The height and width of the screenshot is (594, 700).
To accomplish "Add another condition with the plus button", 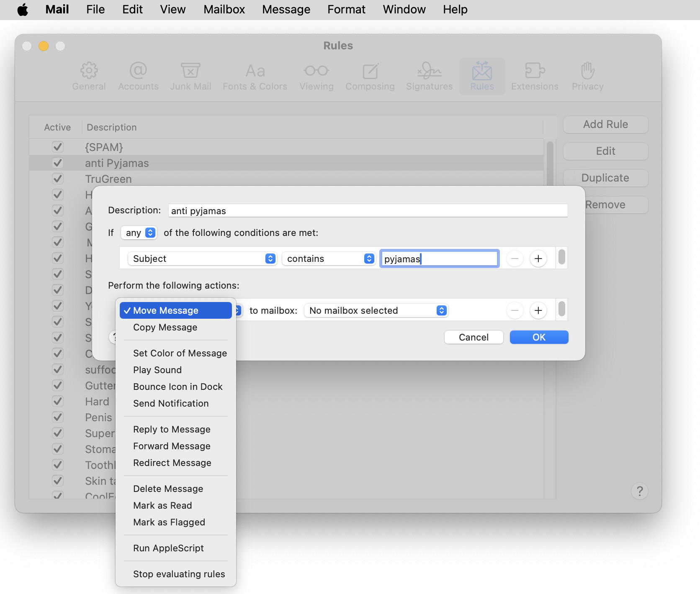I will coord(538,259).
